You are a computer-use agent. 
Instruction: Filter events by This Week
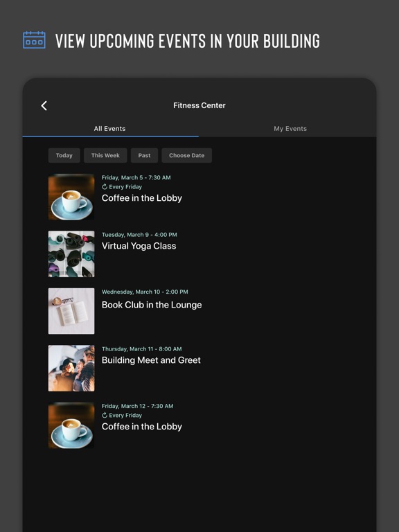[105, 155]
